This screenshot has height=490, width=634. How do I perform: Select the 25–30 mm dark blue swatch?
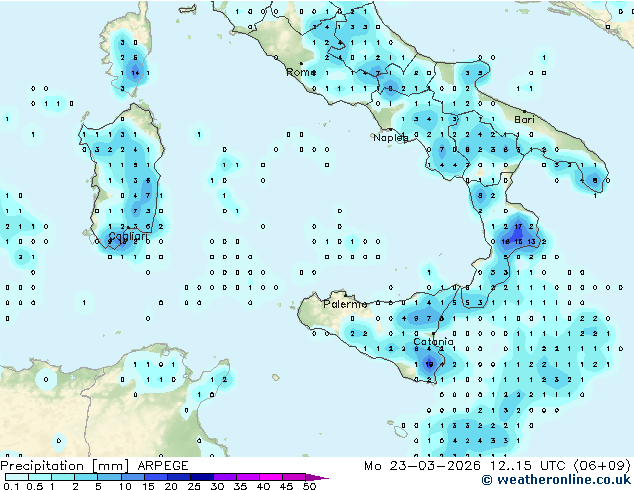(x=202, y=477)
